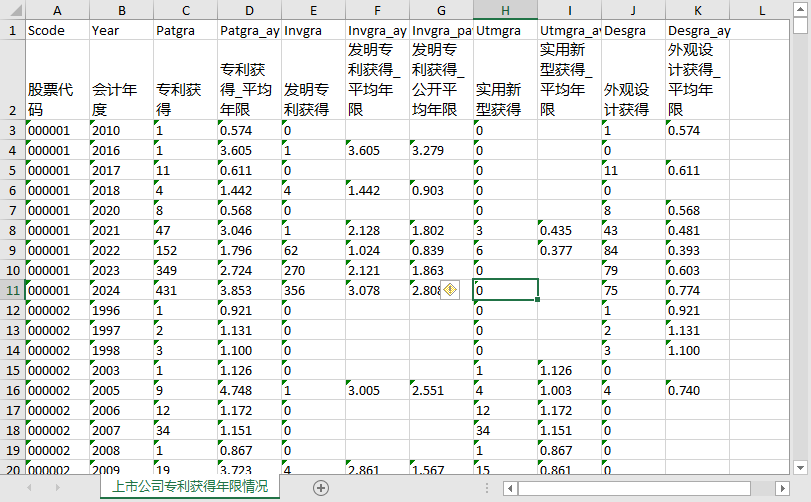This screenshot has height=502, width=811.
Task: Click the 专利获得_平均年限 label cell
Action: 249,80
